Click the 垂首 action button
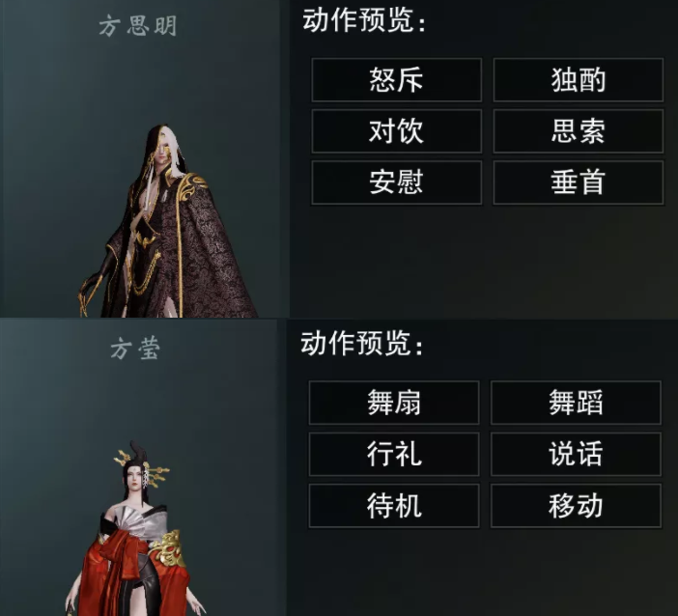 click(579, 182)
